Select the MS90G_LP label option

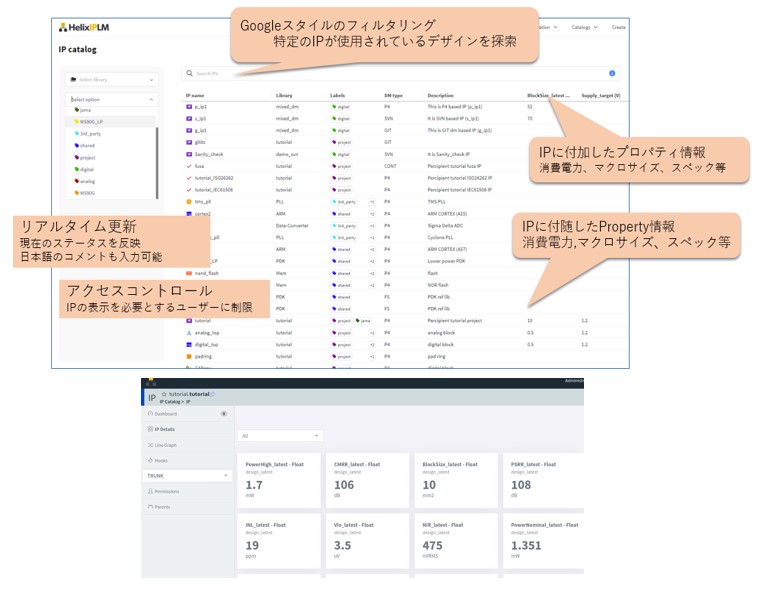tap(112, 121)
